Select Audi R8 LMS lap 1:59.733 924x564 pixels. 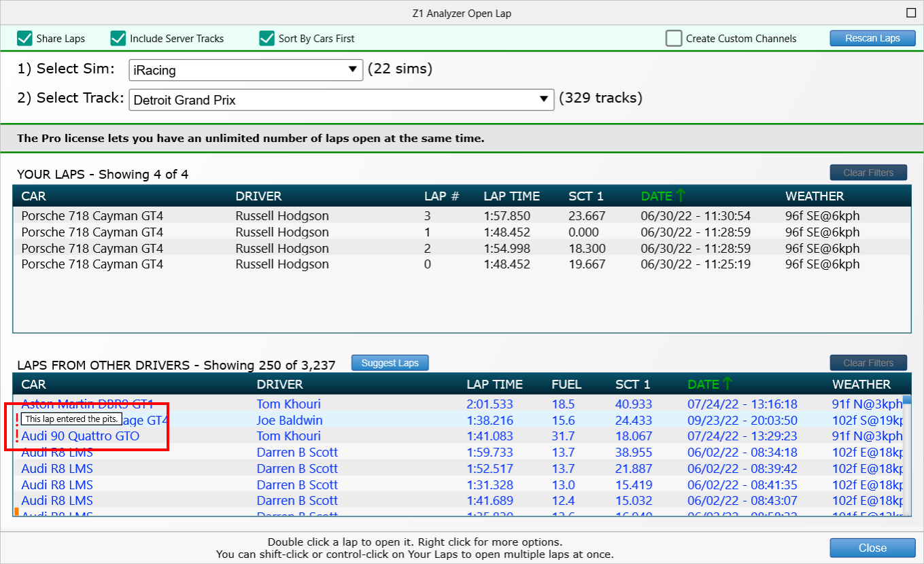point(458,452)
